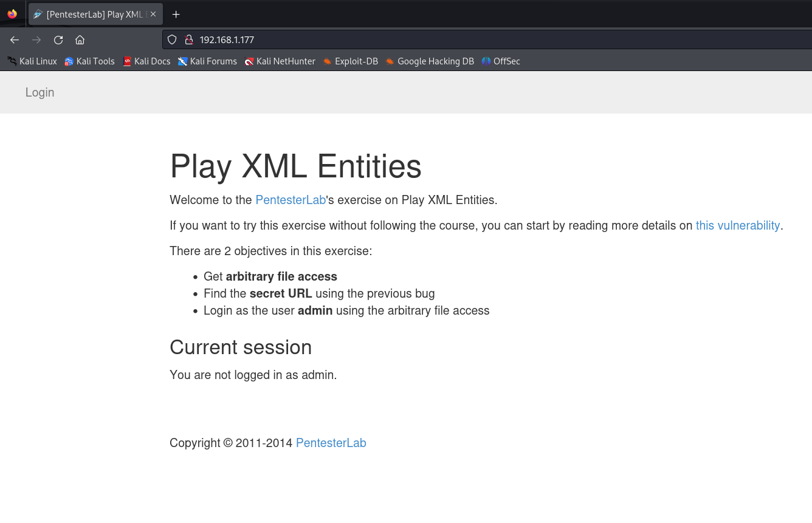This screenshot has height=523, width=812.
Task: Click the 'Current session' heading
Action: 241,347
